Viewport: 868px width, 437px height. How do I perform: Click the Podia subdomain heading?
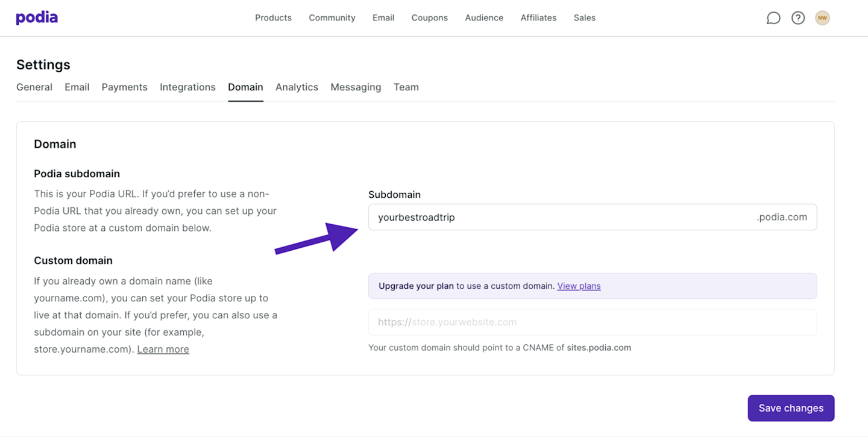(77, 174)
